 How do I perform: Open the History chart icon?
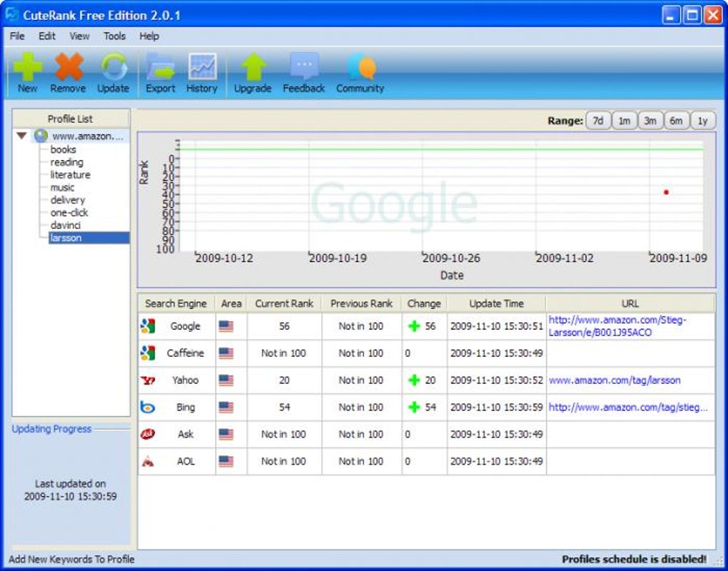[203, 67]
